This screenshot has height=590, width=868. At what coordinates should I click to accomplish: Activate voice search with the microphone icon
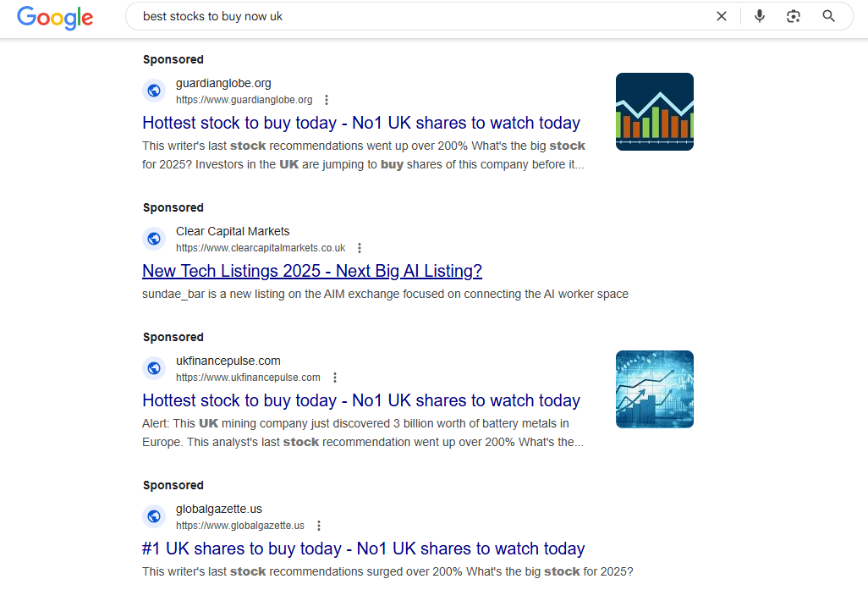[759, 15]
